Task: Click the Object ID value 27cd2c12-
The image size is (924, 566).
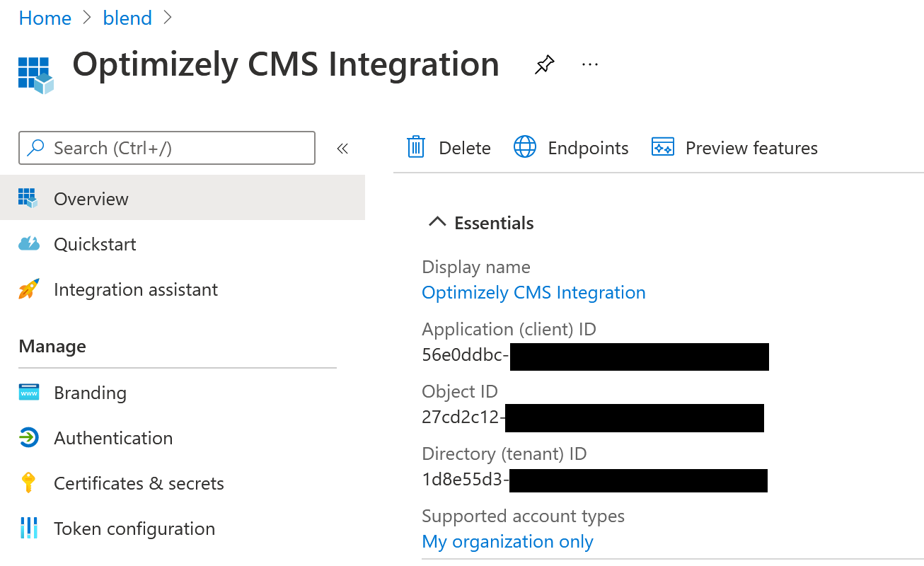Action: click(463, 417)
